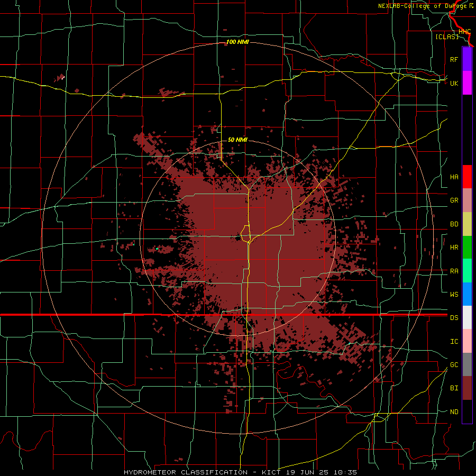Click the gray GC legend color swatch
The image size is (476, 476).
tap(467, 364)
